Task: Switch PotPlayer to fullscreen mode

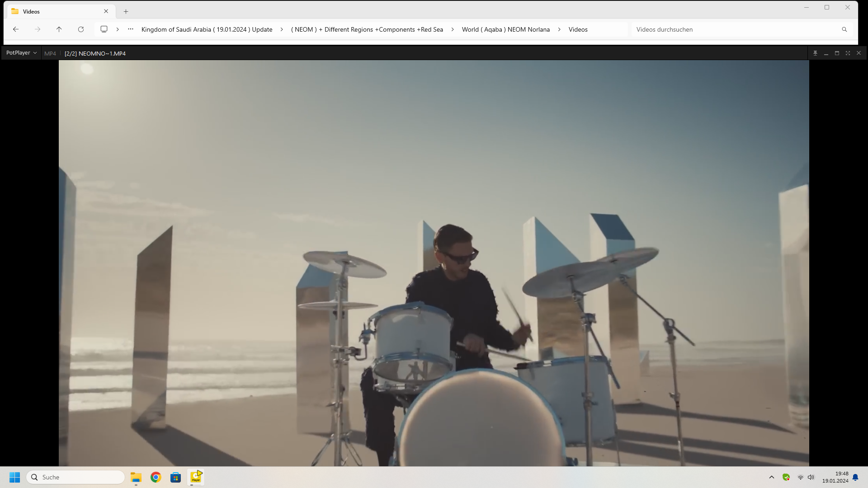Action: point(848,53)
